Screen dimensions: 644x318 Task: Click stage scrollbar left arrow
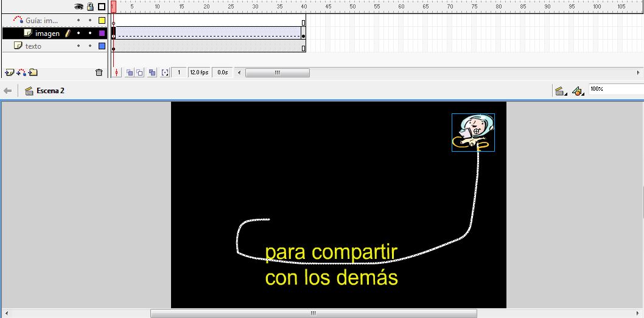click(5, 314)
